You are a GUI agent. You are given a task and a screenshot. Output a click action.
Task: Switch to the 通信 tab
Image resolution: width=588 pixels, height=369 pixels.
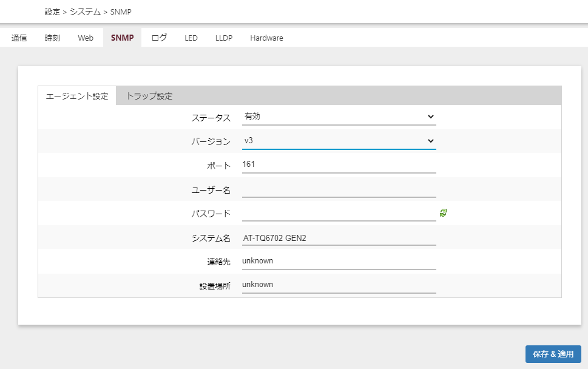(19, 38)
